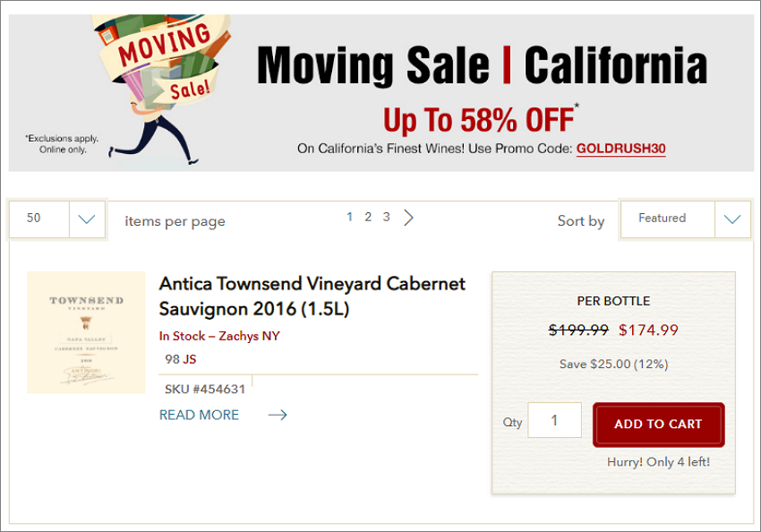Click the next page arrow icon
Screen dimensions: 761x532
pos(408,218)
